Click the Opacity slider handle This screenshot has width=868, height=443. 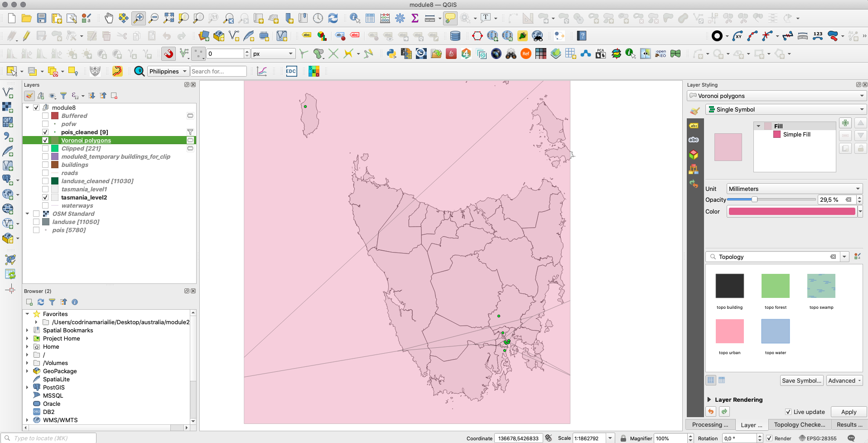click(754, 200)
